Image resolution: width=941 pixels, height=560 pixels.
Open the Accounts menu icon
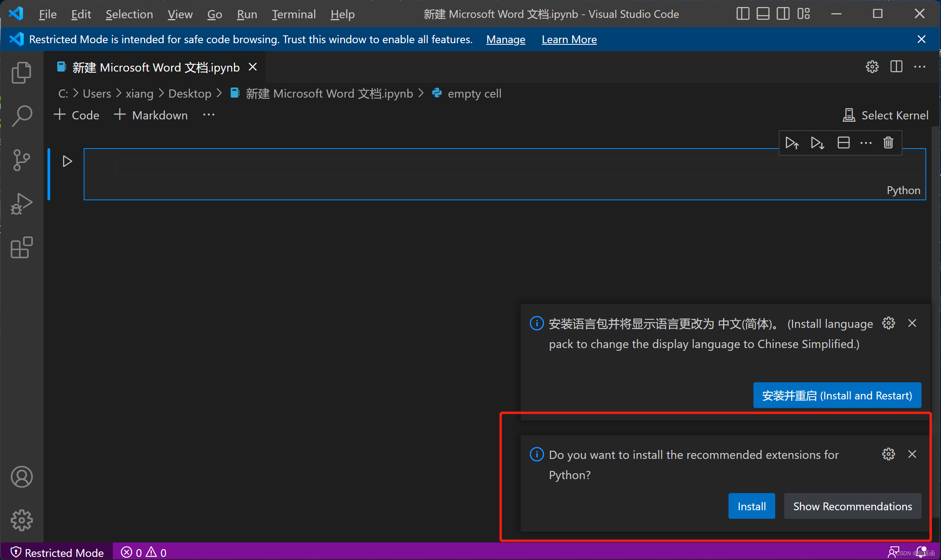coord(21,477)
